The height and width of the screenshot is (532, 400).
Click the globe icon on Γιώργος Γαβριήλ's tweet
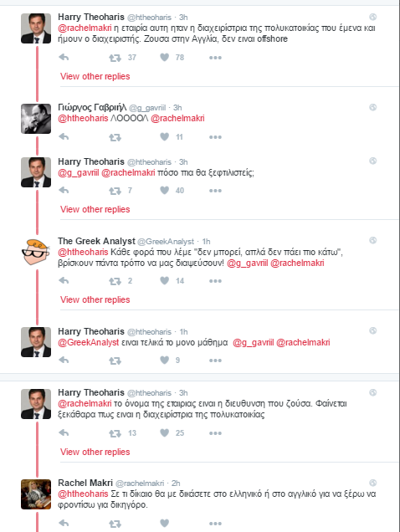pos(373,107)
